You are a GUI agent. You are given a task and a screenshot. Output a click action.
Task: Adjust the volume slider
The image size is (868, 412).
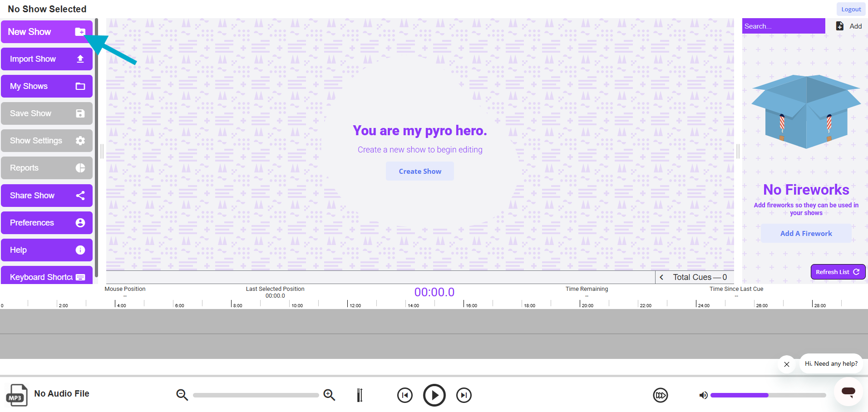point(768,395)
